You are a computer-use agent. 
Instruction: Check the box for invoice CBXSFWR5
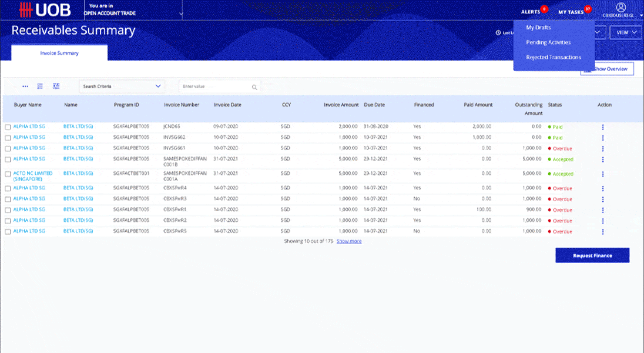pos(8,232)
